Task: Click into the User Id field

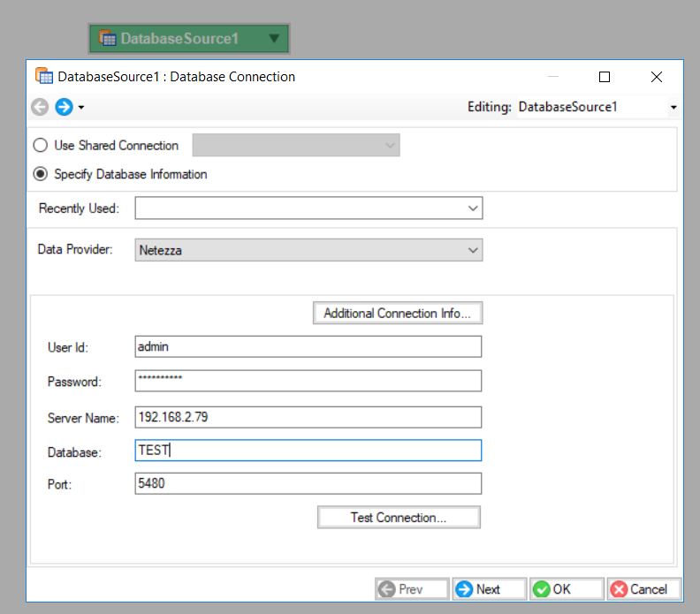Action: click(308, 347)
